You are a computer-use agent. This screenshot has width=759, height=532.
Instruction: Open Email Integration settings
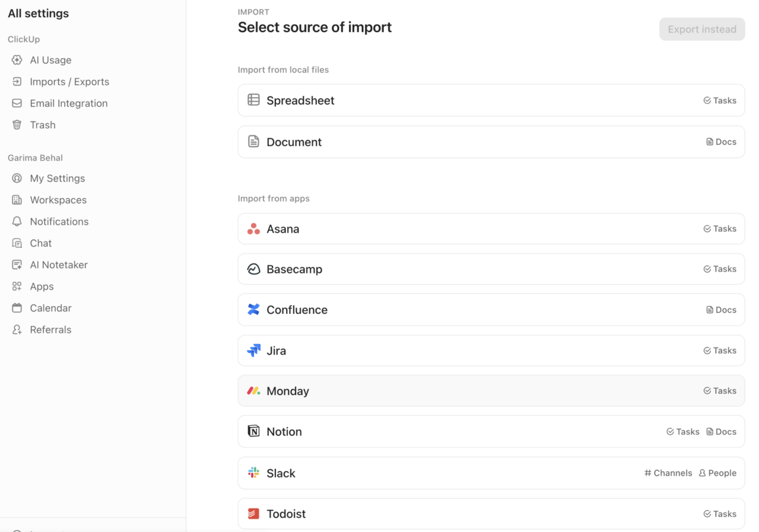click(68, 104)
